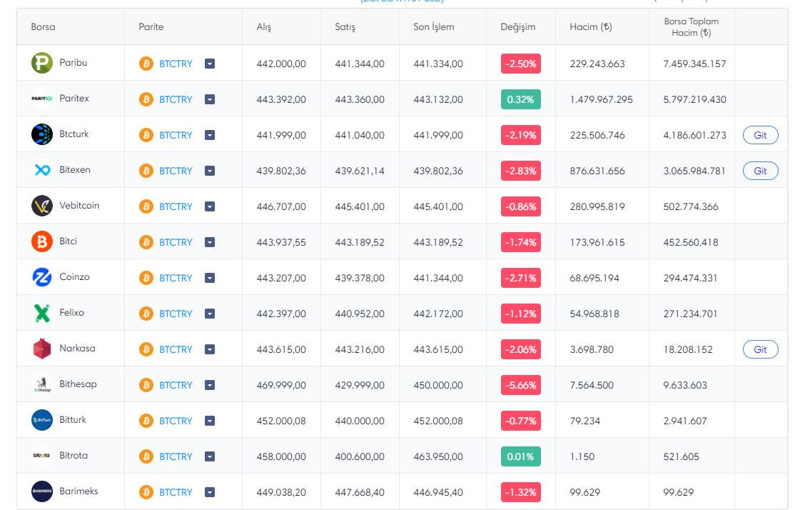Open the BTCTRY link in Felixo row

point(175,314)
